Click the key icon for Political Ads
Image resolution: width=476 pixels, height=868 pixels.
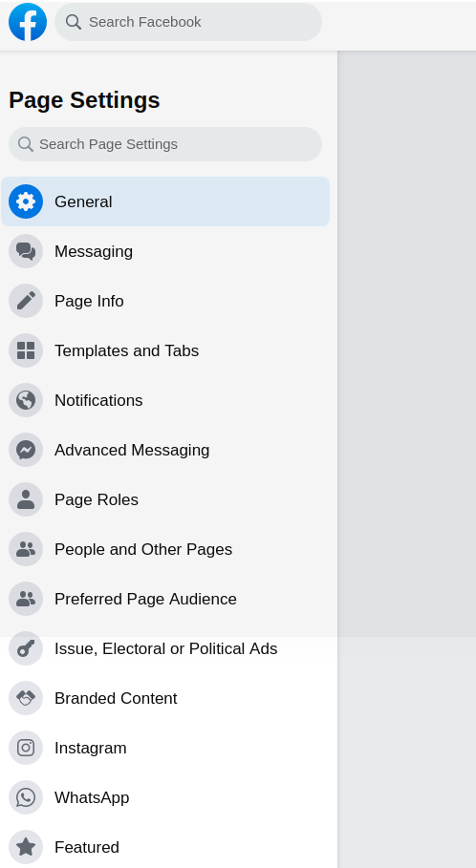point(26,648)
